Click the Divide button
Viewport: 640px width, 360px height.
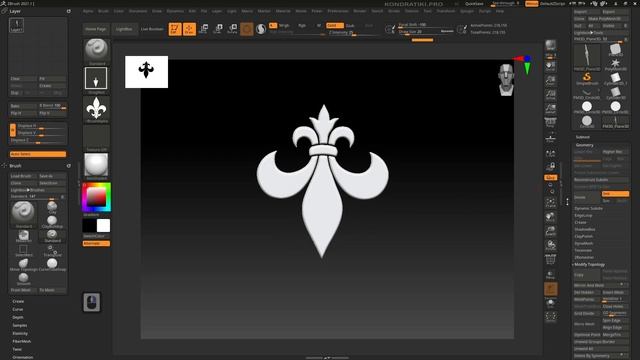(x=587, y=198)
